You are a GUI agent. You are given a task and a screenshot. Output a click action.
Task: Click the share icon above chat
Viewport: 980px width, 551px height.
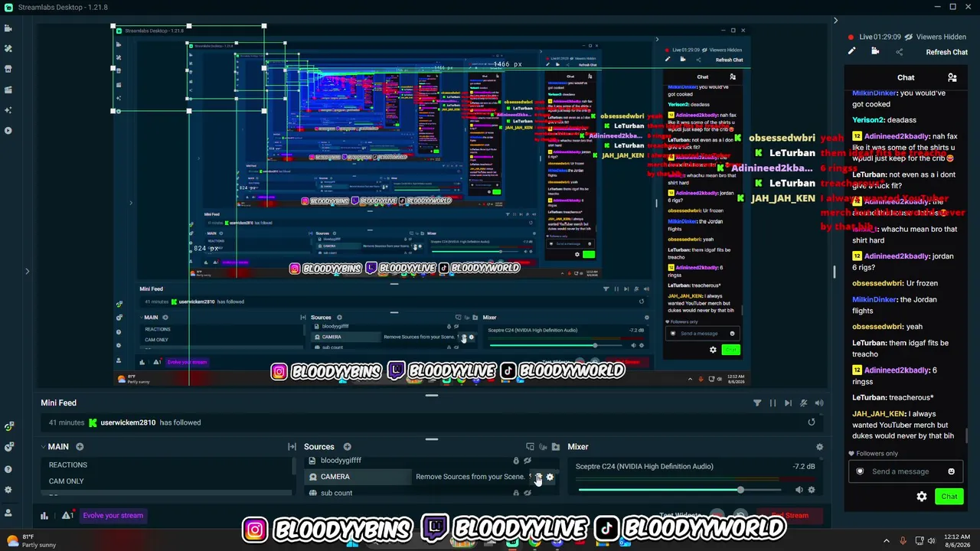(x=900, y=52)
